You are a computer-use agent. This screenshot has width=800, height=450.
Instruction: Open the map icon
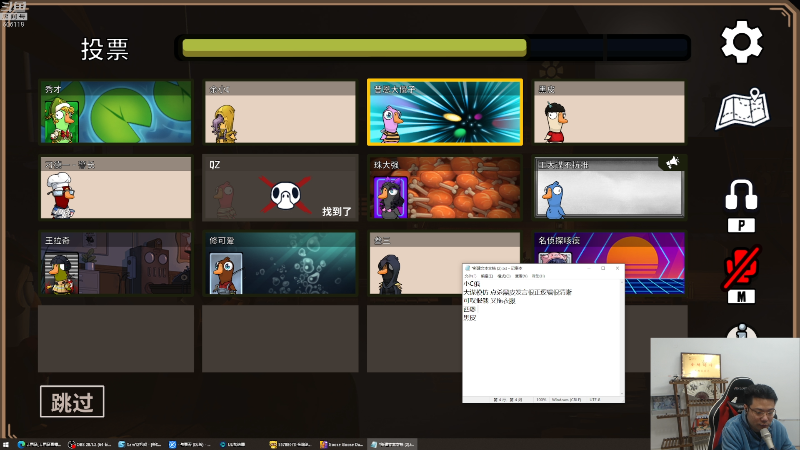[x=743, y=109]
